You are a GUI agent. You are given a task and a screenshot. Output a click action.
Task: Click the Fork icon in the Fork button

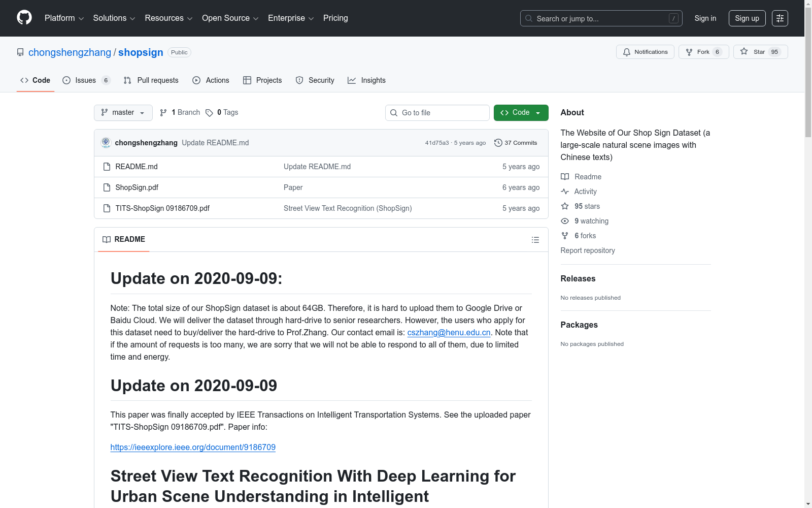[x=689, y=52]
